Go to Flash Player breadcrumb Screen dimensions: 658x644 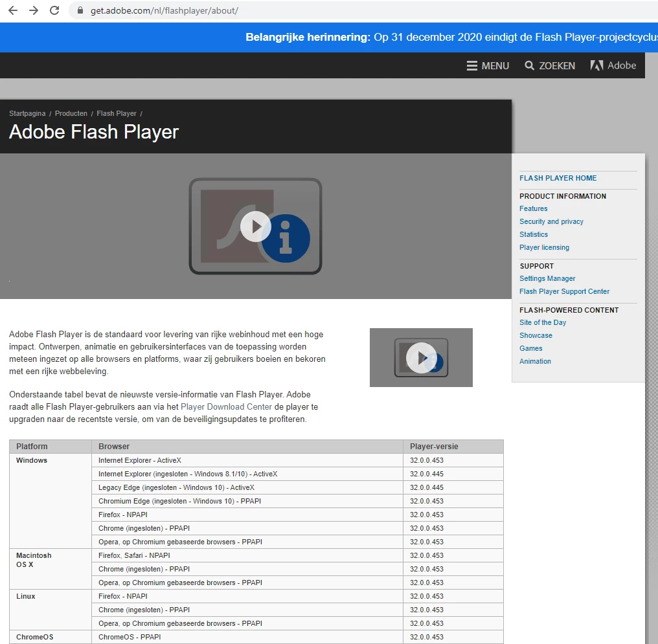(x=116, y=114)
